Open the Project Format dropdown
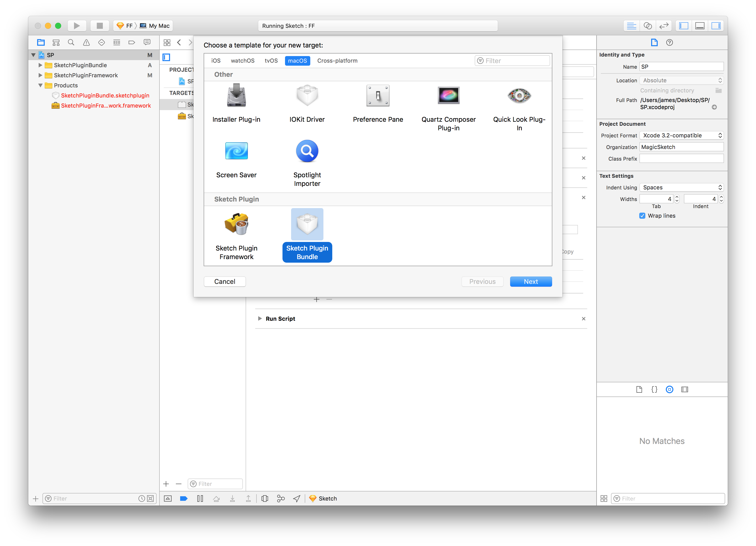The width and height of the screenshot is (756, 546). click(x=681, y=135)
